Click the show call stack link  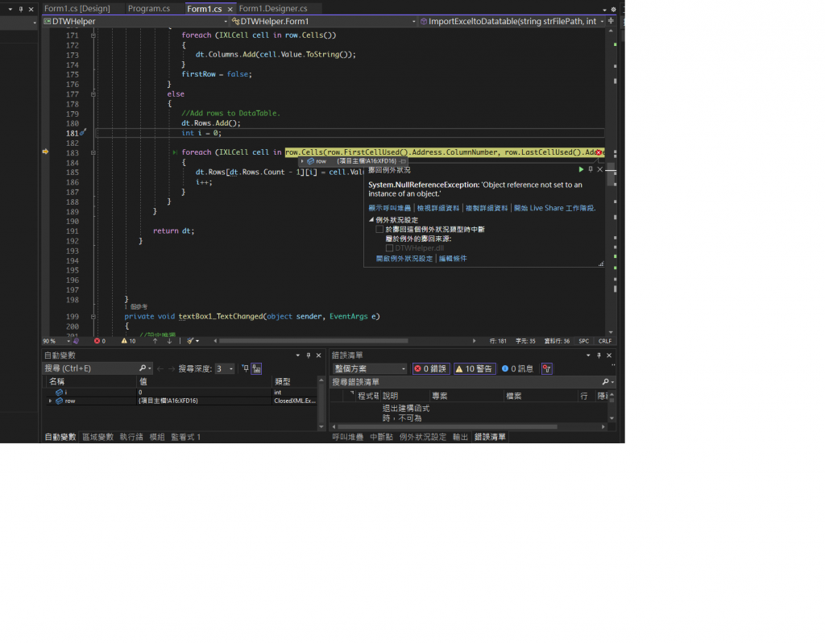click(389, 208)
